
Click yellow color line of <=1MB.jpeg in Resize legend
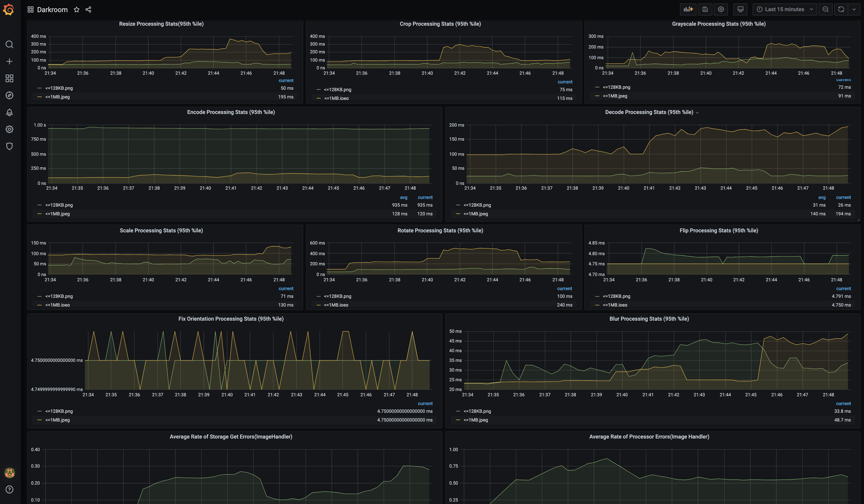pyautogui.click(x=40, y=97)
